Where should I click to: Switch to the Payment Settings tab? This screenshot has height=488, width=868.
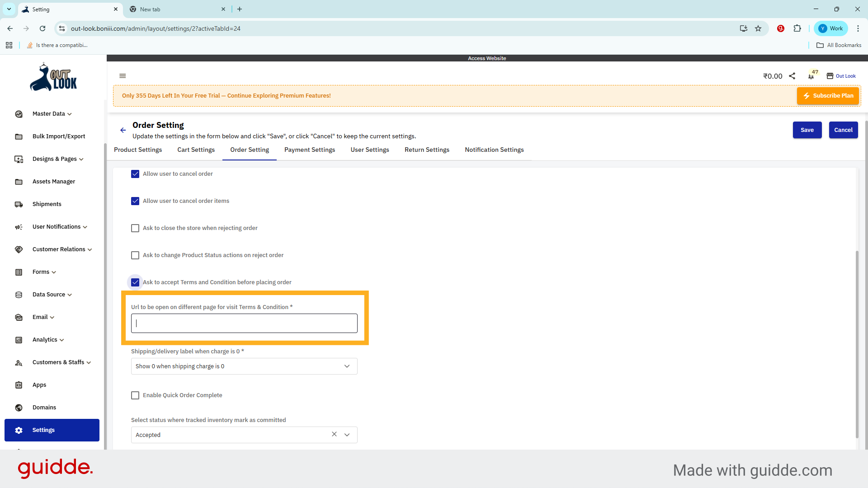(310, 150)
